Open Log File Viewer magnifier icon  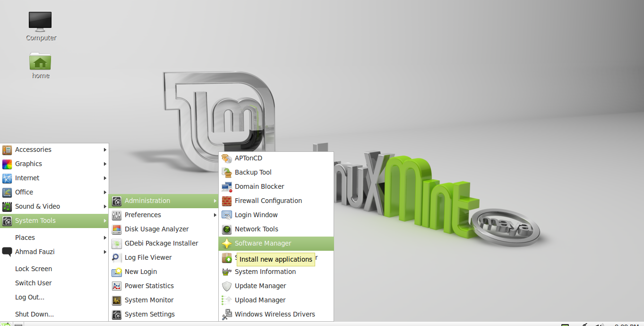tap(117, 257)
